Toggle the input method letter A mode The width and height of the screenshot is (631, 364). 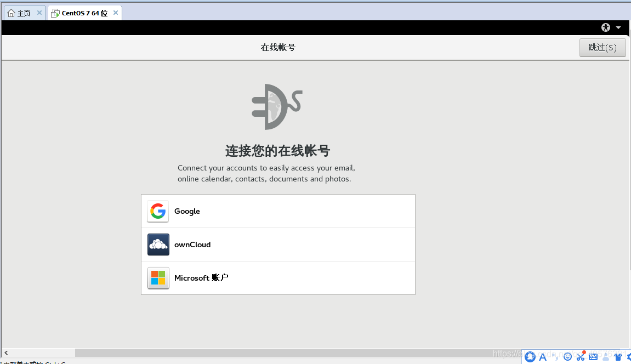543,356
